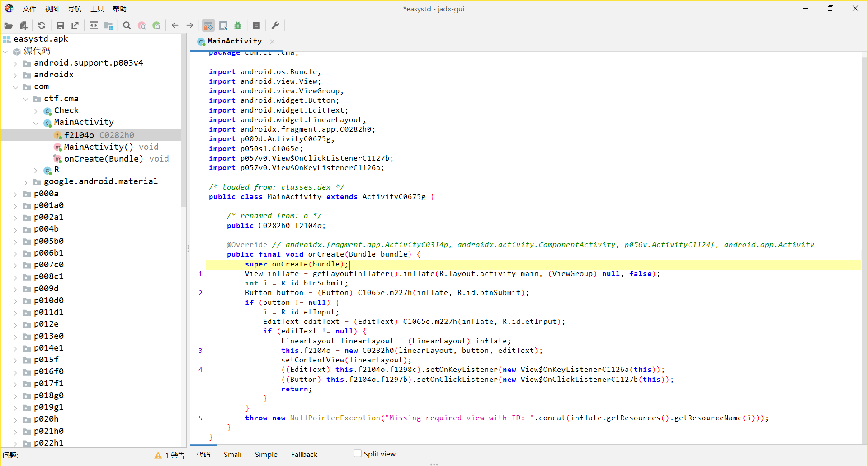Click the MainActivity tab class icon
The image size is (868, 466).
pyautogui.click(x=201, y=42)
